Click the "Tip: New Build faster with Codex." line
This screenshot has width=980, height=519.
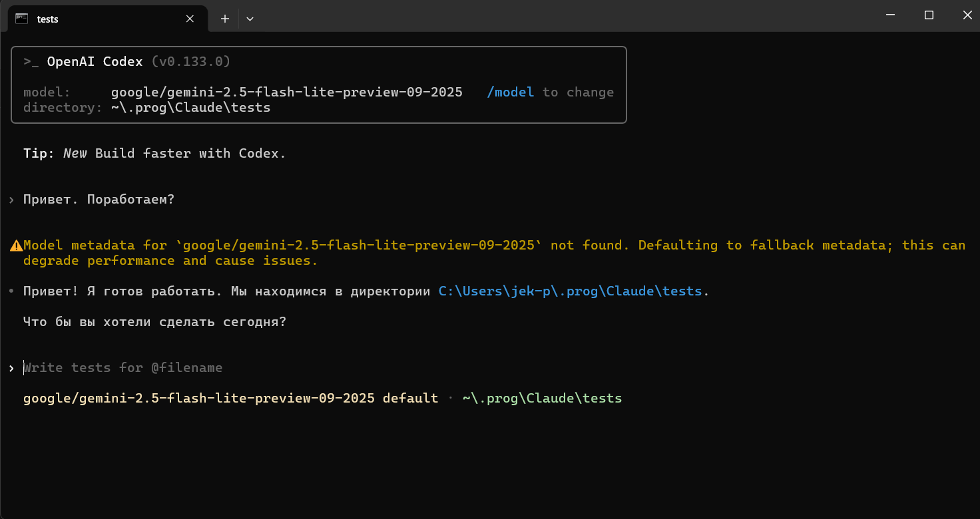[x=154, y=153]
